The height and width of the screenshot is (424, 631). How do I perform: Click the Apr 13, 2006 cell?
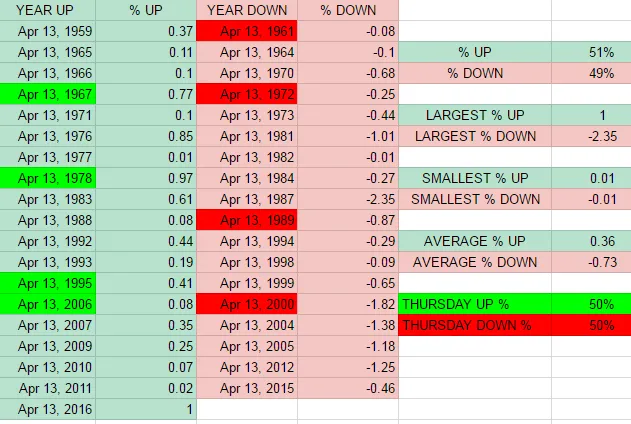pyautogui.click(x=47, y=304)
